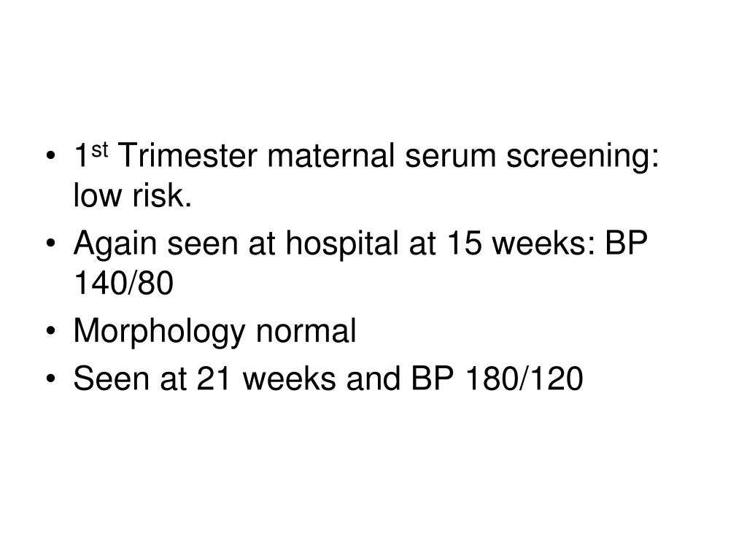Click the word 'Trimester'

pyautogui.click(x=187, y=156)
